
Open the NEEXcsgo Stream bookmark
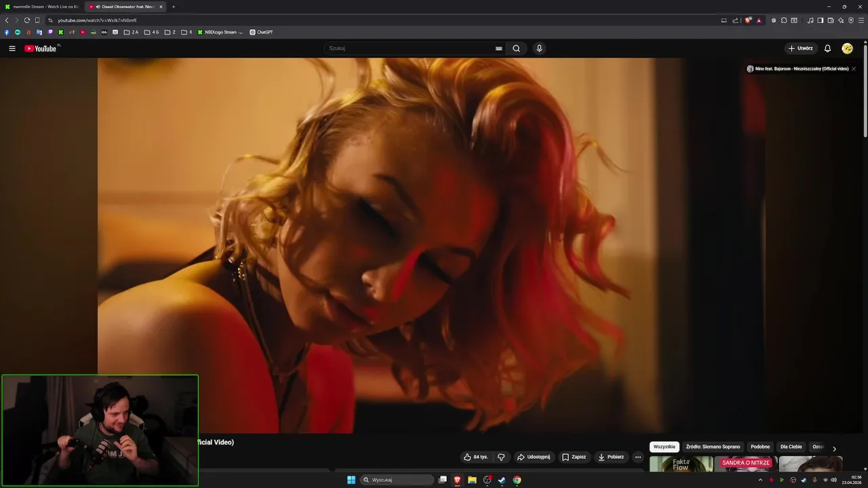tap(220, 32)
